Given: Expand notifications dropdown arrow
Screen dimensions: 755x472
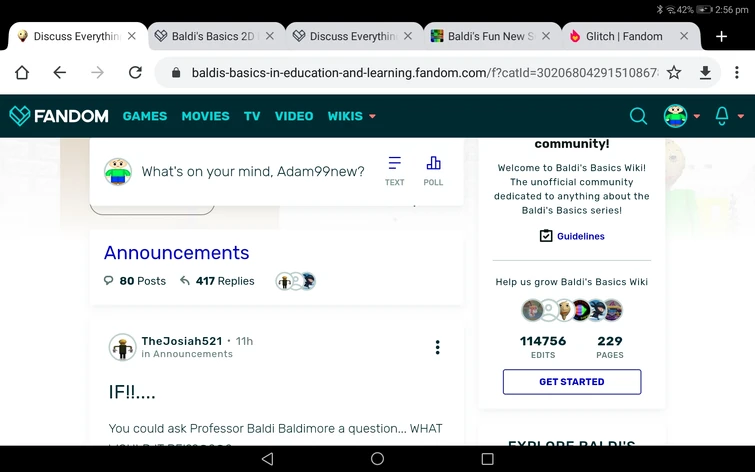Looking at the screenshot, I should pos(741,116).
